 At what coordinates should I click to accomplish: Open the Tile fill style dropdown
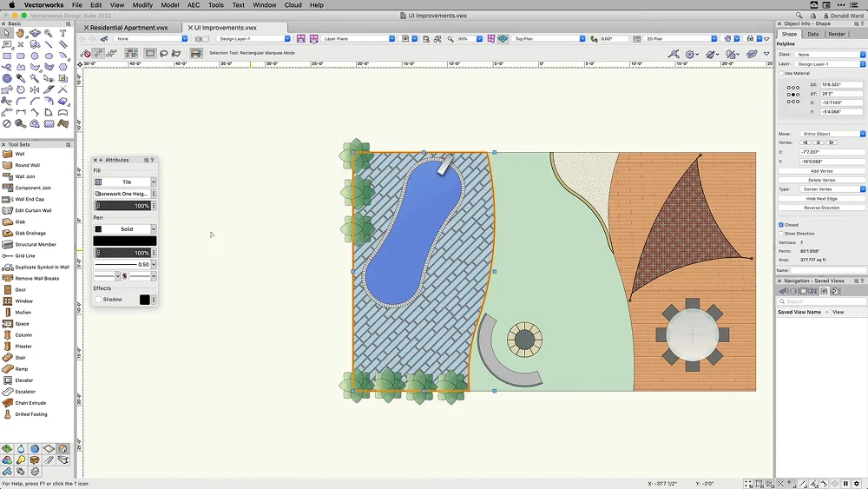click(x=126, y=182)
